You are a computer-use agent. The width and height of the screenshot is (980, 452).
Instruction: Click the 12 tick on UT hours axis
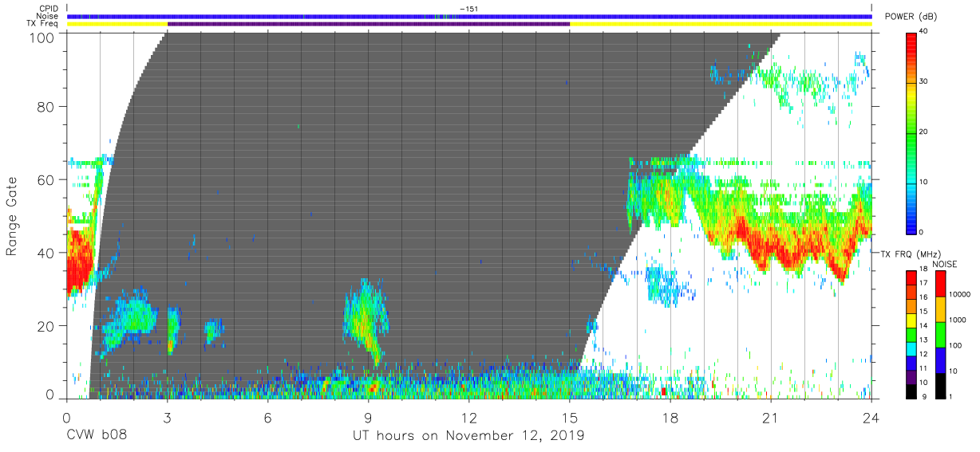pos(469,417)
